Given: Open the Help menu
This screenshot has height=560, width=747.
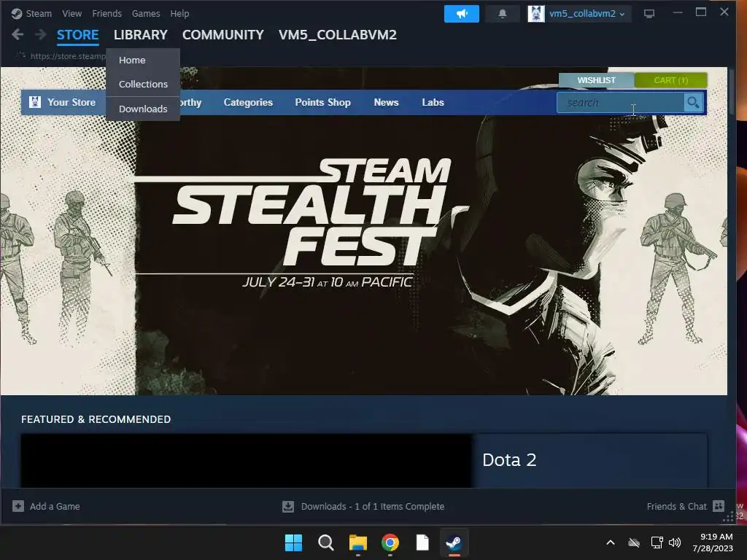Looking at the screenshot, I should pyautogui.click(x=179, y=13).
